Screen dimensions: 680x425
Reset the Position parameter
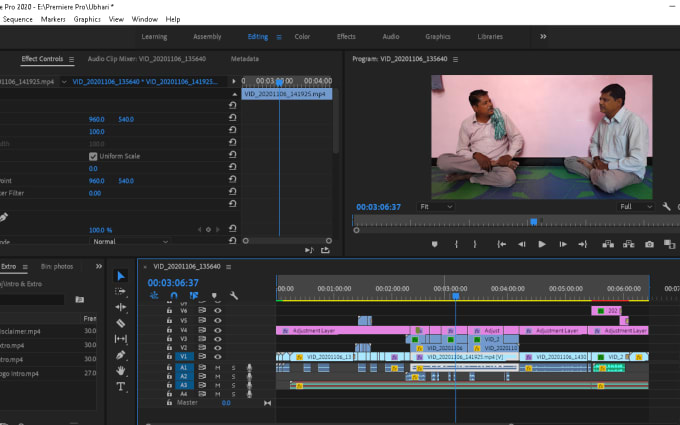tap(232, 118)
